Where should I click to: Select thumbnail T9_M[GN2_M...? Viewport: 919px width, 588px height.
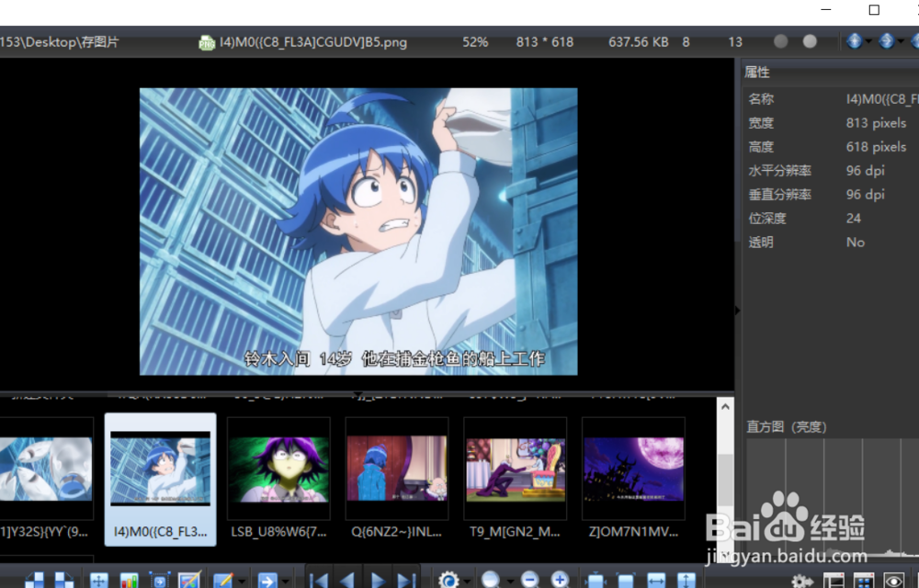(516, 479)
